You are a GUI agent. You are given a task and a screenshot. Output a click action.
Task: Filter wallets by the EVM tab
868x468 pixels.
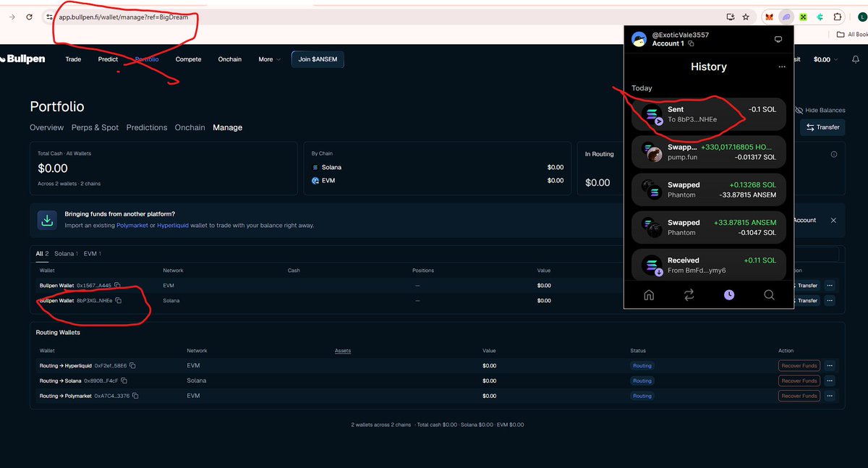point(92,254)
